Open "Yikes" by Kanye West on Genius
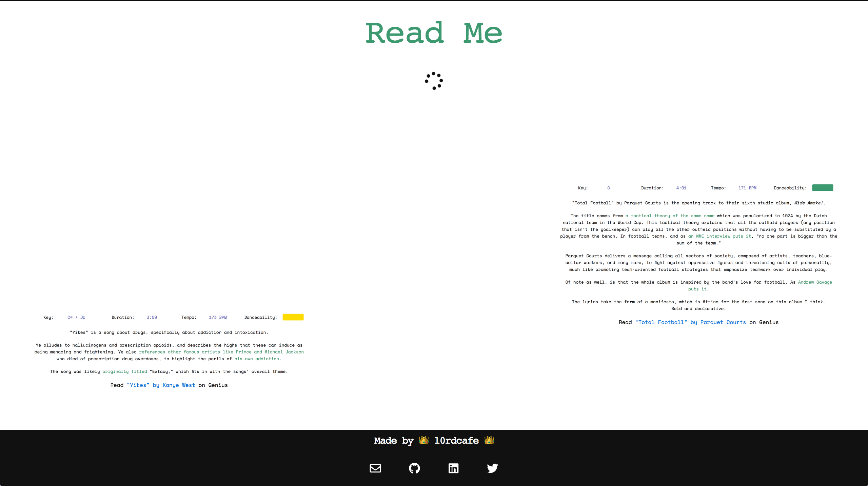Viewport: 868px width, 486px height. (161, 385)
